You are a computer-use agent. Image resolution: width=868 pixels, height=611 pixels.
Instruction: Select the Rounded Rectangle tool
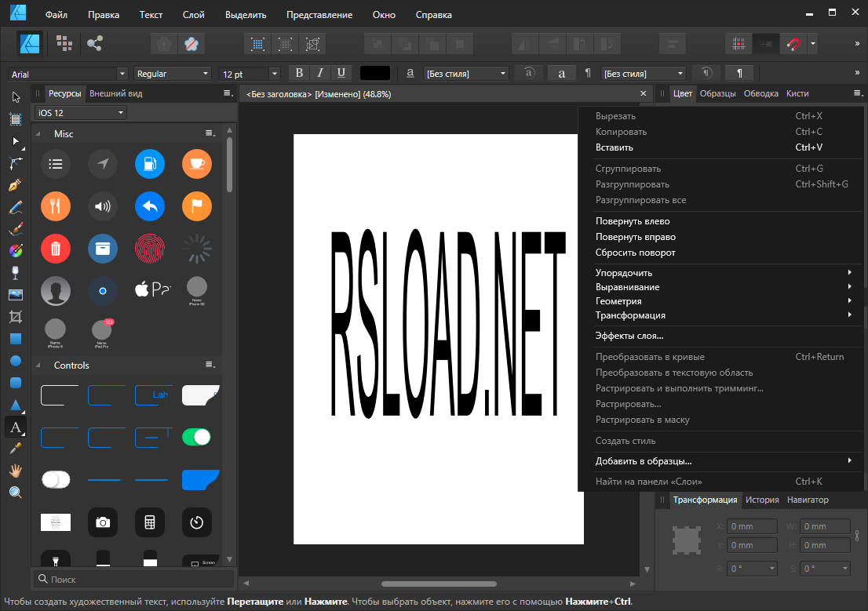coord(16,383)
